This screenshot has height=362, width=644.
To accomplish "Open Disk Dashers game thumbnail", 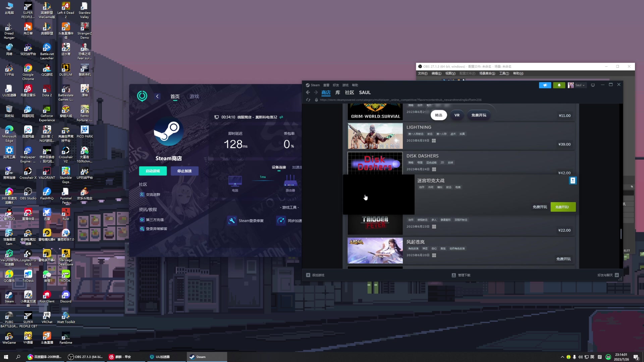I will [375, 163].
